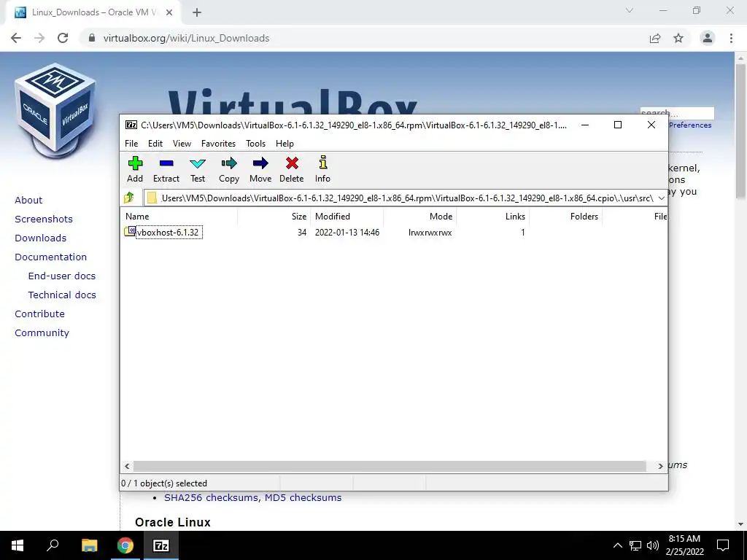The height and width of the screenshot is (560, 747).
Task: Open the volume speaker tray icon
Action: click(653, 545)
